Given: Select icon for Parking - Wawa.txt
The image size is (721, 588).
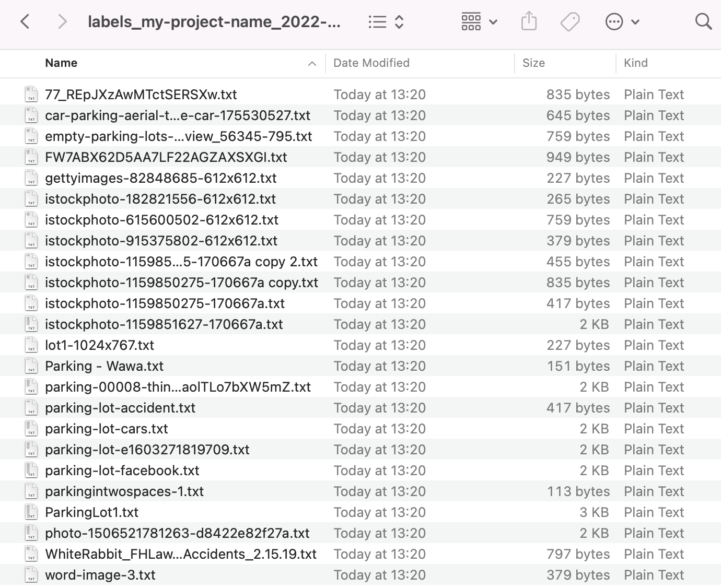Looking at the screenshot, I should [x=31, y=366].
